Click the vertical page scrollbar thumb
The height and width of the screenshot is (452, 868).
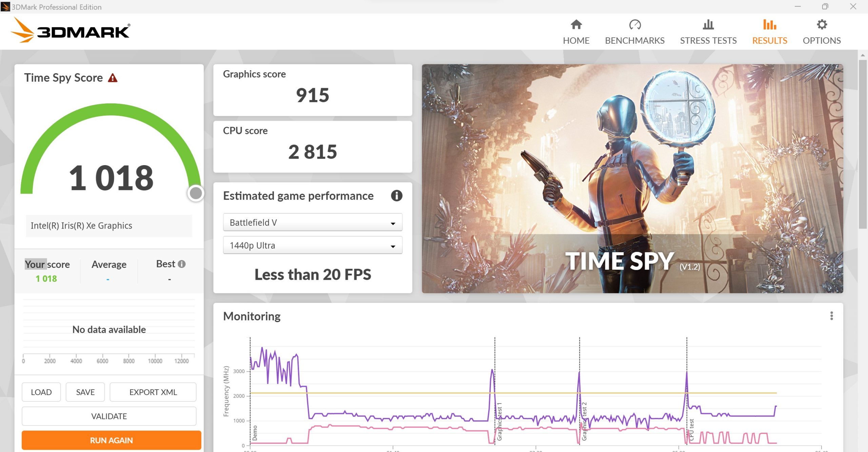point(862,144)
